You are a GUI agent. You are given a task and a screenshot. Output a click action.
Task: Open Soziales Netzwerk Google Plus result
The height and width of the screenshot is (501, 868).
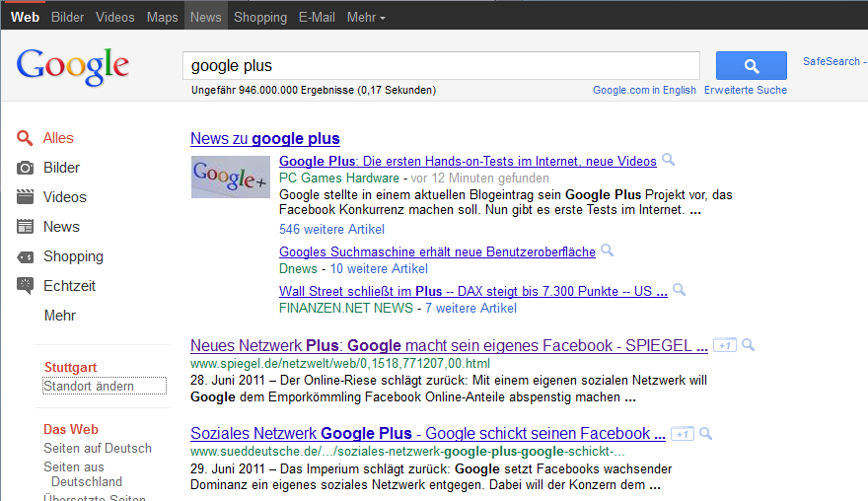pyautogui.click(x=428, y=434)
